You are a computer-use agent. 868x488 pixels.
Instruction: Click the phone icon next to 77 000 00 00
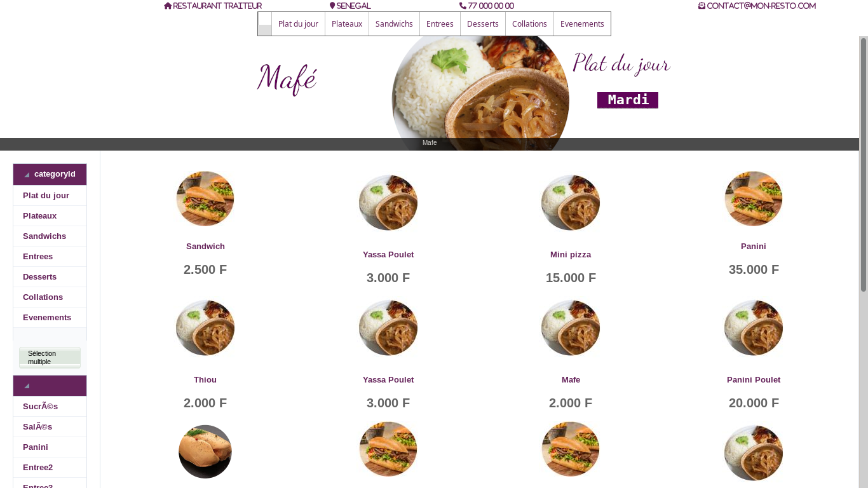click(463, 6)
